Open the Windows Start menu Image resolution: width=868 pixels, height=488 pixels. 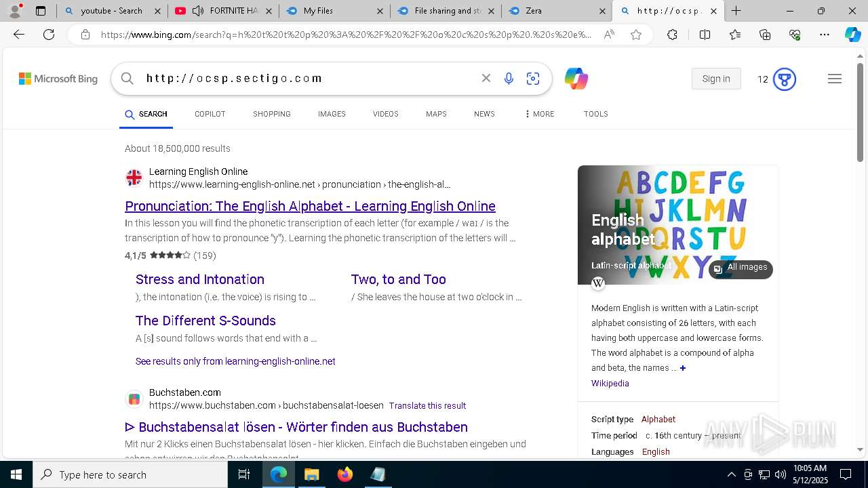coord(16,474)
